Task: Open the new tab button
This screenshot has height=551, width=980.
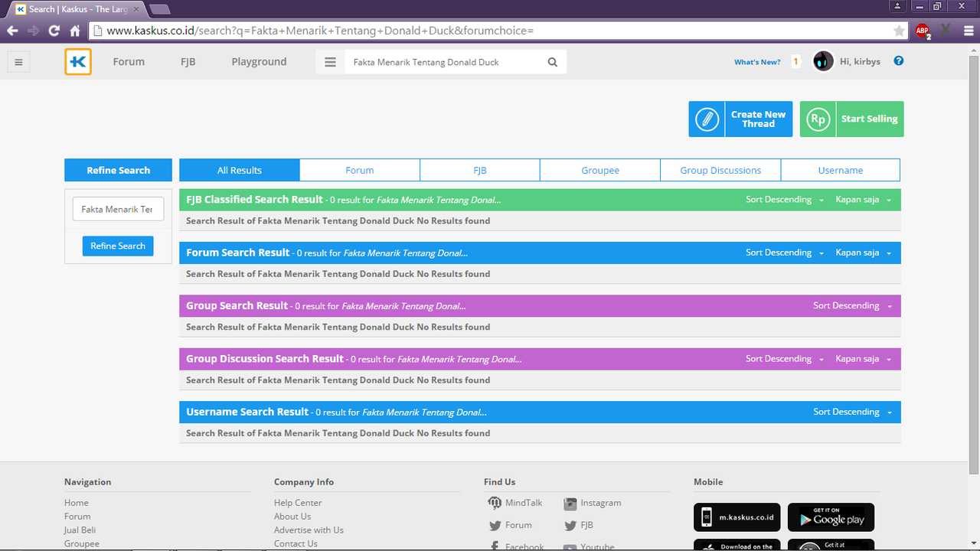Action: [159, 9]
